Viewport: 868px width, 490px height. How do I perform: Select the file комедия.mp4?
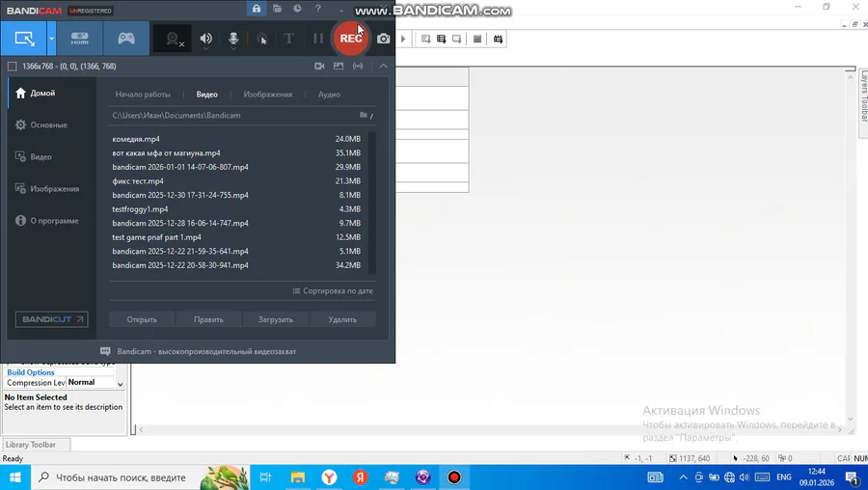pos(236,139)
